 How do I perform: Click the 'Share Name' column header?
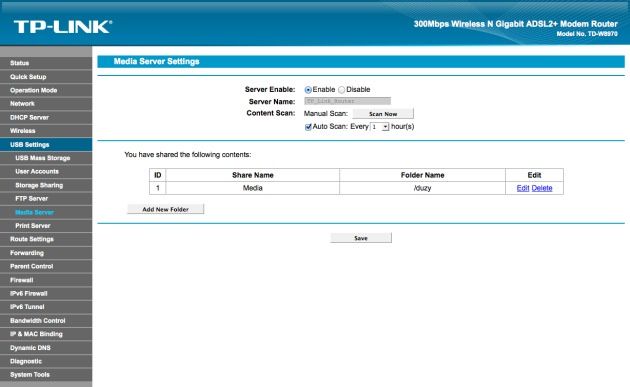pos(253,175)
